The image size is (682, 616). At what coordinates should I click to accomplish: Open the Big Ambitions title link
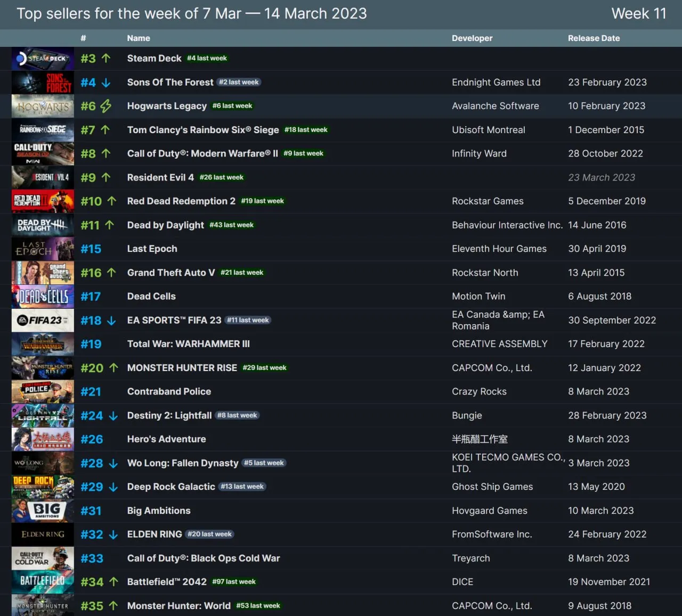[159, 511]
